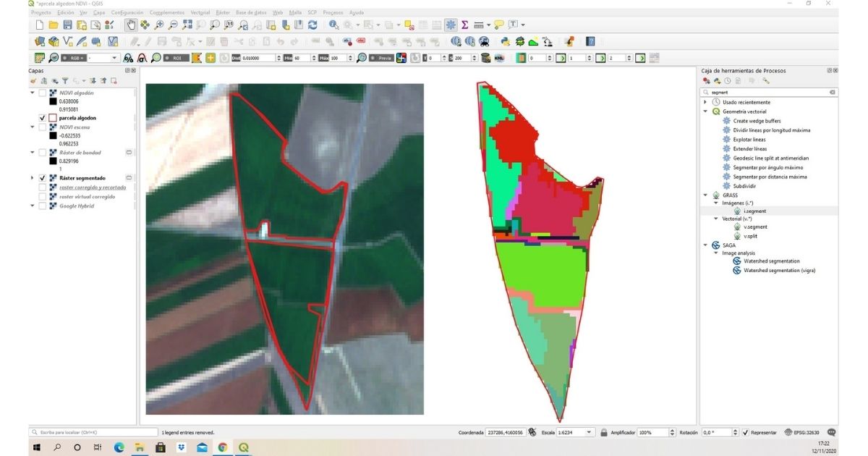This screenshot has width=868, height=456.
Task: Uncheck the parcela algodon layer checkbox
Action: [43, 117]
